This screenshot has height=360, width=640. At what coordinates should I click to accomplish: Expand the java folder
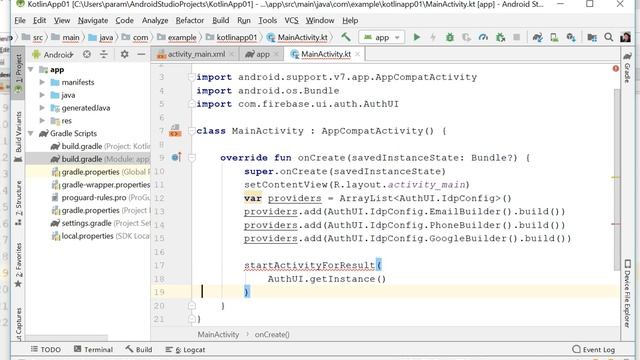click(x=42, y=95)
